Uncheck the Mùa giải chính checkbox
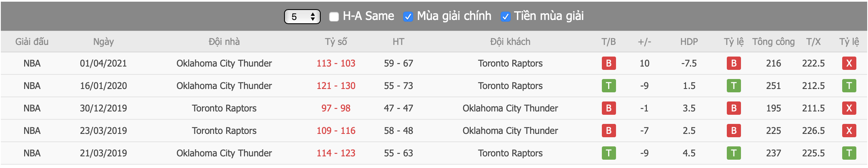Image resolution: width=868 pixels, height=168 pixels. 408,17
